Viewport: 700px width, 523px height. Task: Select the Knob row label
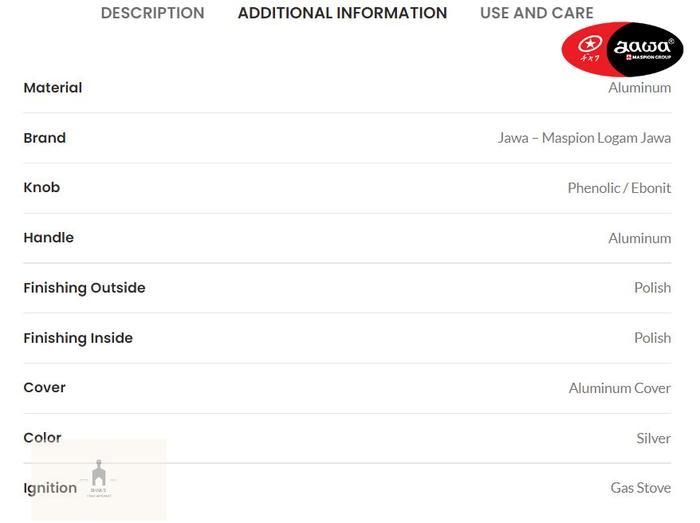[x=42, y=188]
